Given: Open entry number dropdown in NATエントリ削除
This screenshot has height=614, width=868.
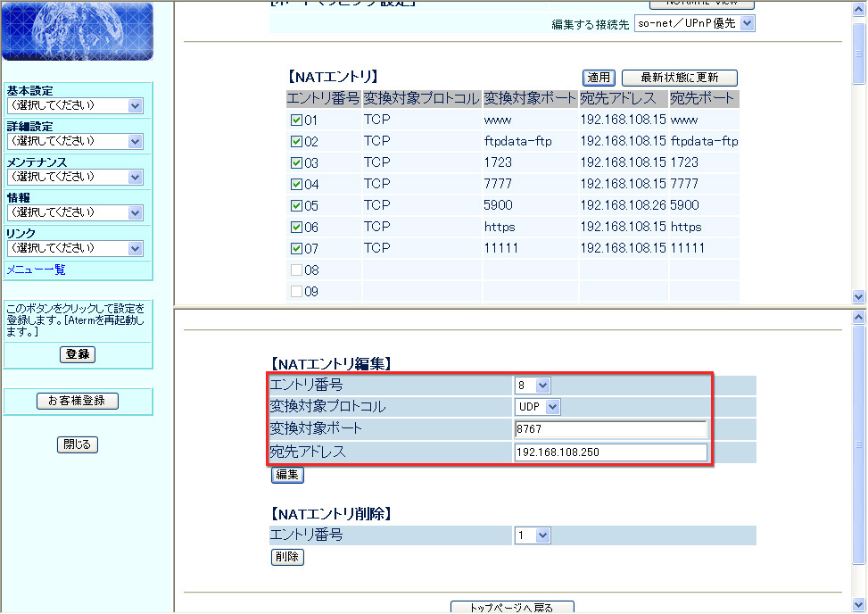Looking at the screenshot, I should pos(533,535).
